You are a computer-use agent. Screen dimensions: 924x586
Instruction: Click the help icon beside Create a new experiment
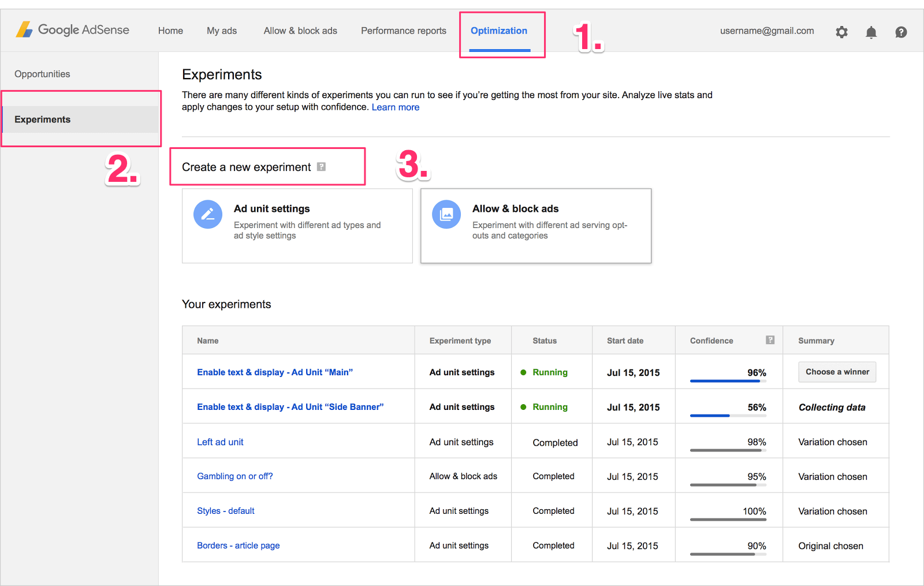coord(322,166)
